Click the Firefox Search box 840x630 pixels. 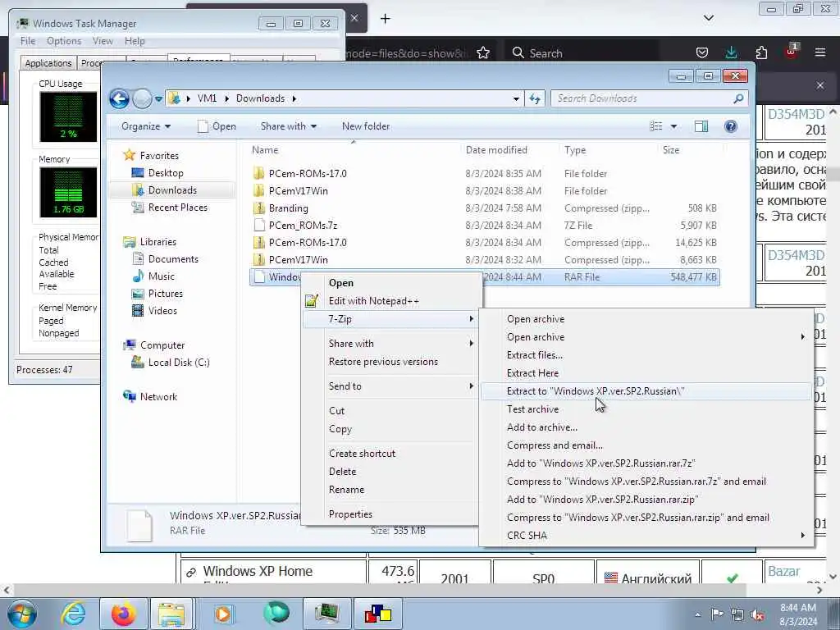pyautogui.click(x=583, y=53)
